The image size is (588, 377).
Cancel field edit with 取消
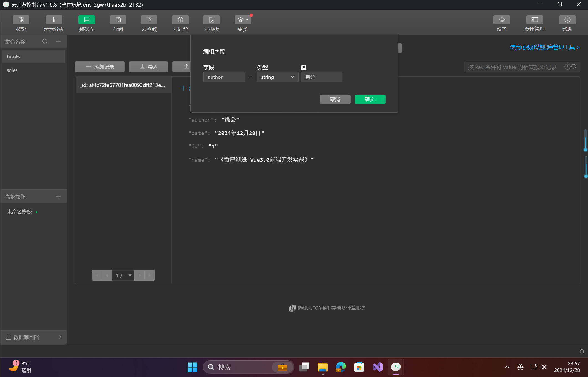pos(335,100)
